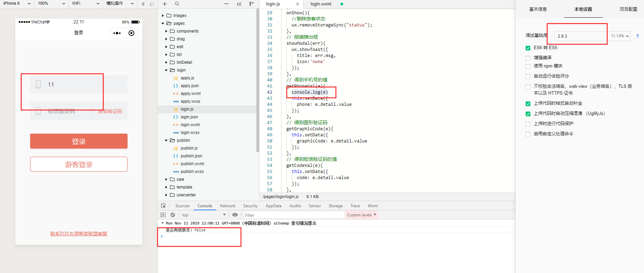Image resolution: width=644 pixels, height=273 pixels.
Task: Open the Custom levels dropdown
Action: [361, 215]
